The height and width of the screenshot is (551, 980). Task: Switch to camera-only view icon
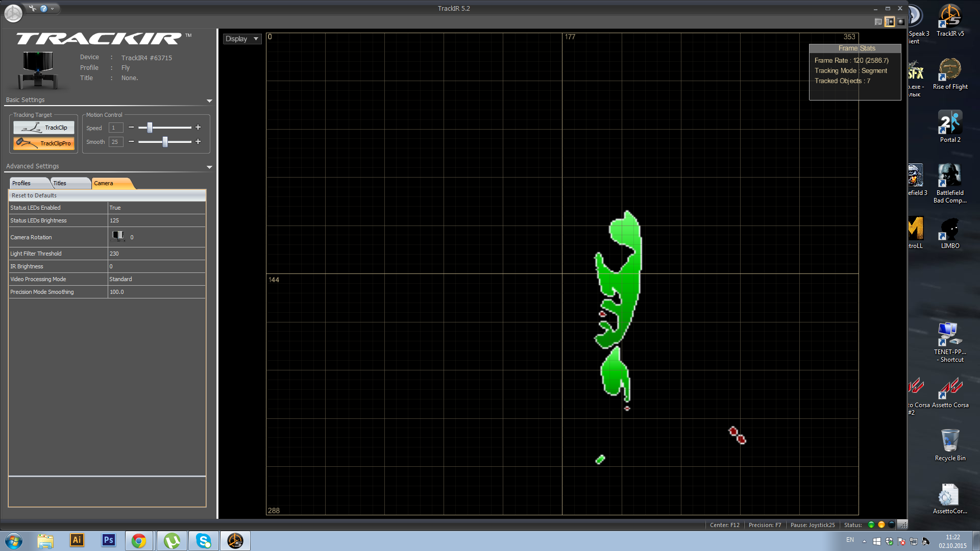tap(901, 22)
